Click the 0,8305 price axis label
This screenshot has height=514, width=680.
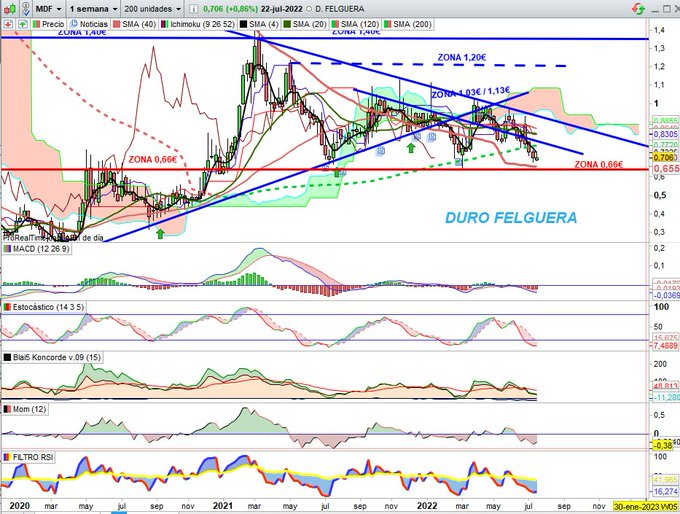pyautogui.click(x=666, y=134)
